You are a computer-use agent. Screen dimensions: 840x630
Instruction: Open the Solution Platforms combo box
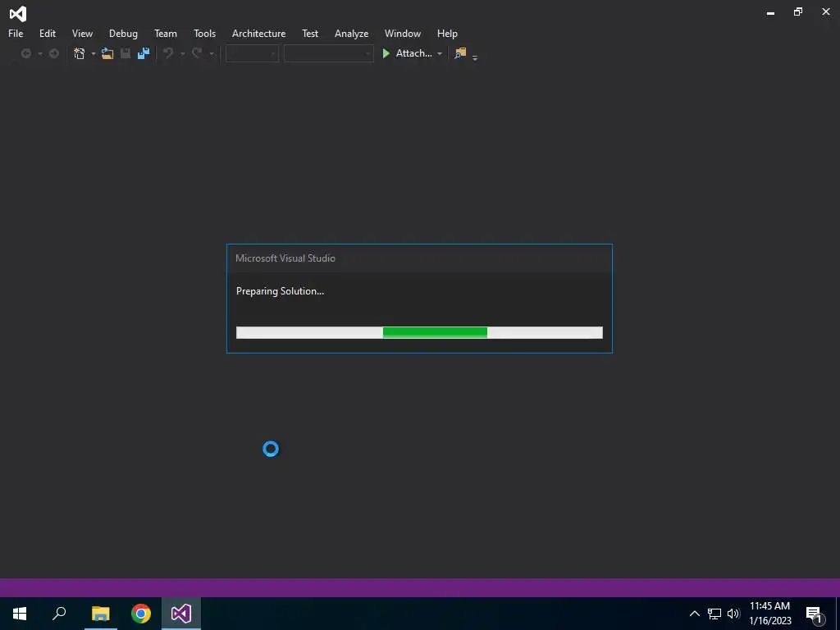(328, 53)
